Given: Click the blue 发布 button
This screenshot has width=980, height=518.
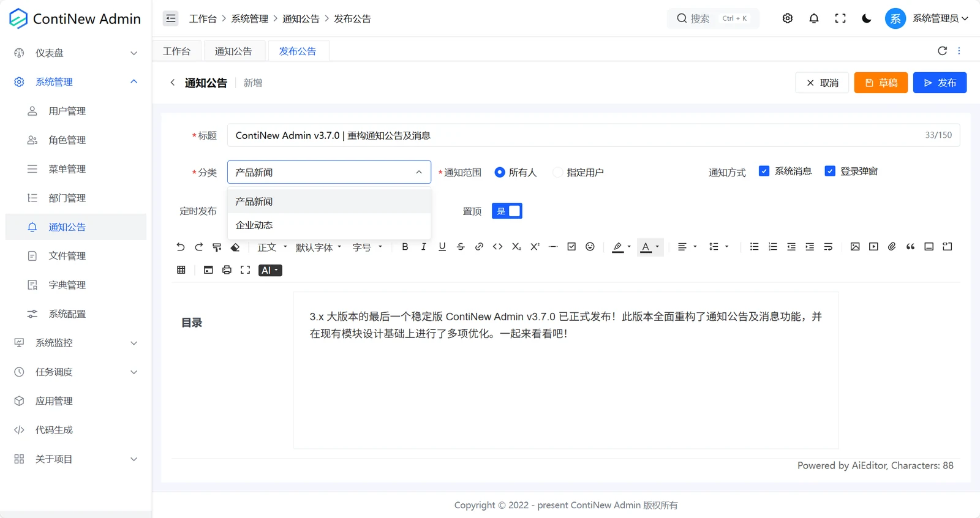Looking at the screenshot, I should pyautogui.click(x=940, y=83).
